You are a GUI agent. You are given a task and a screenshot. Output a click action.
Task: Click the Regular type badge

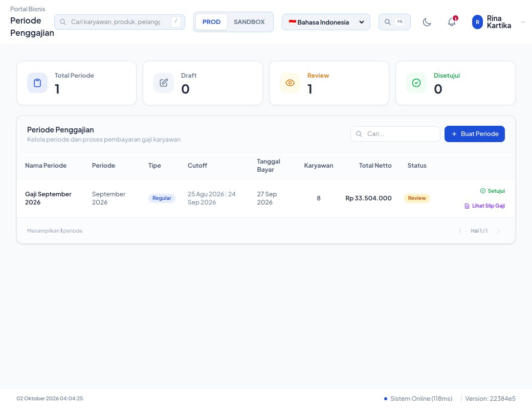click(x=162, y=198)
